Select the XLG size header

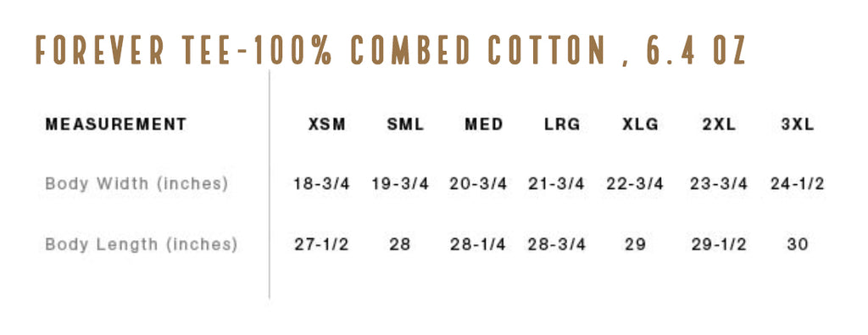[641, 125]
